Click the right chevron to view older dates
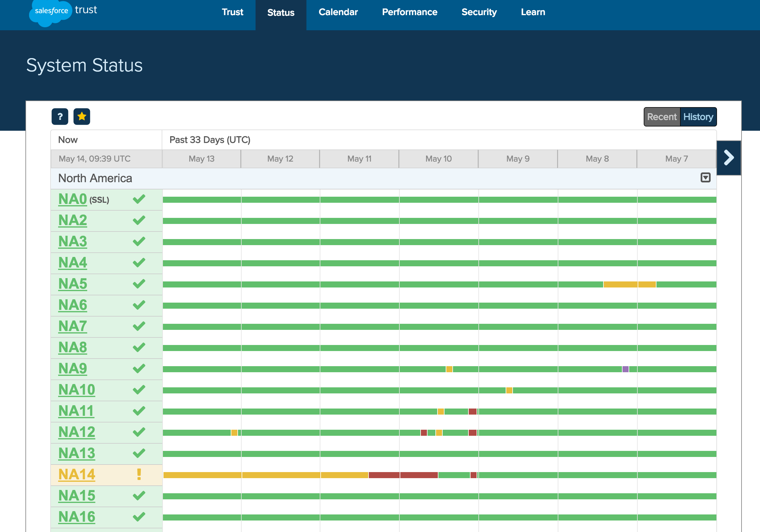Screen dimensions: 760x532 tap(728, 158)
